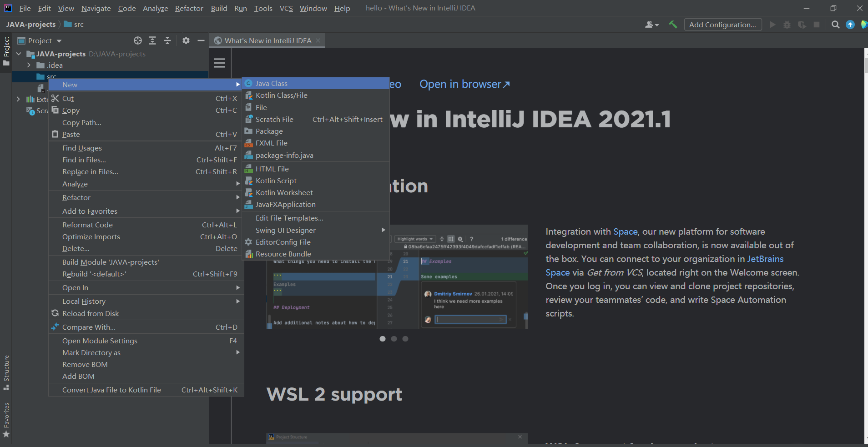This screenshot has height=447, width=868.
Task: Choose EditorConfig File in New submenu
Action: (x=316, y=242)
